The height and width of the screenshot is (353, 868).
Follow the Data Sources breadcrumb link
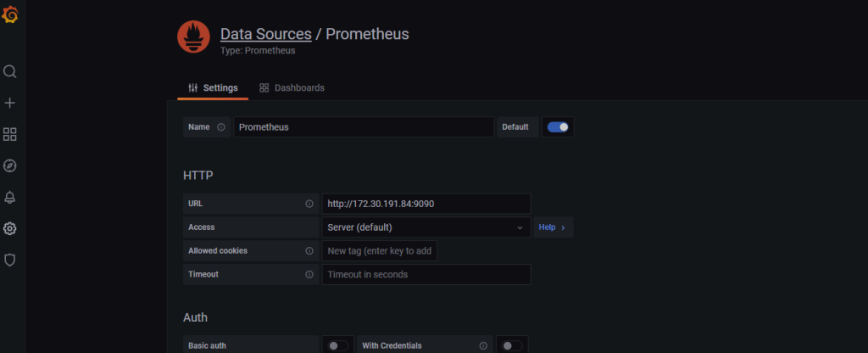[265, 34]
